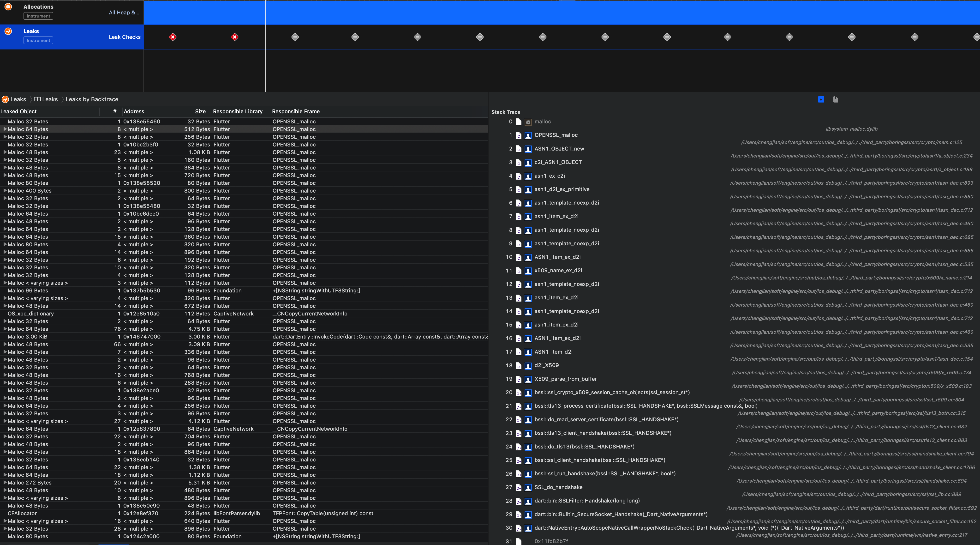Expand the Malloc 400 Bytes row
980x545 pixels.
(5, 191)
